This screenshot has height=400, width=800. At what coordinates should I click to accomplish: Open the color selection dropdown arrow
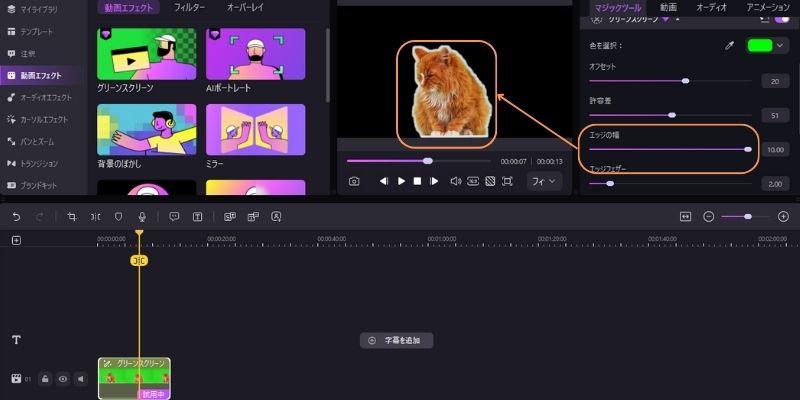pos(780,46)
